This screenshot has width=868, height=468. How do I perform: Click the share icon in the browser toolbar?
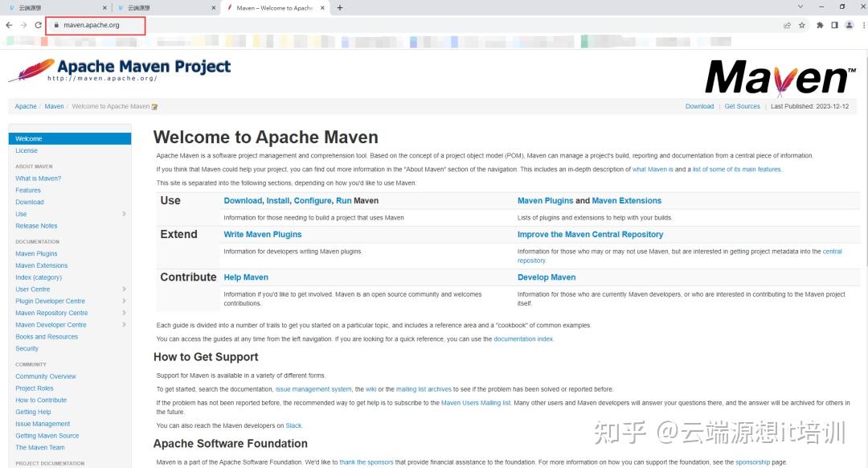[x=786, y=25]
